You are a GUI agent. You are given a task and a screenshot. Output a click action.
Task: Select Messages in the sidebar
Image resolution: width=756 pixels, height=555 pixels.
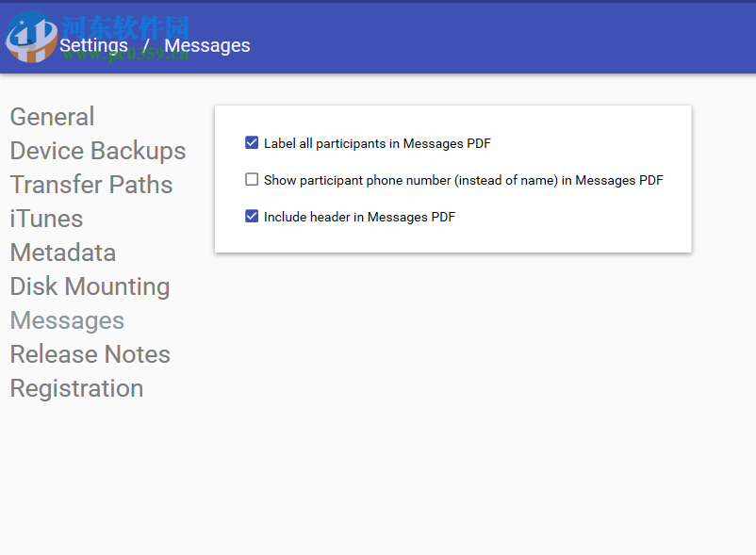pos(67,320)
